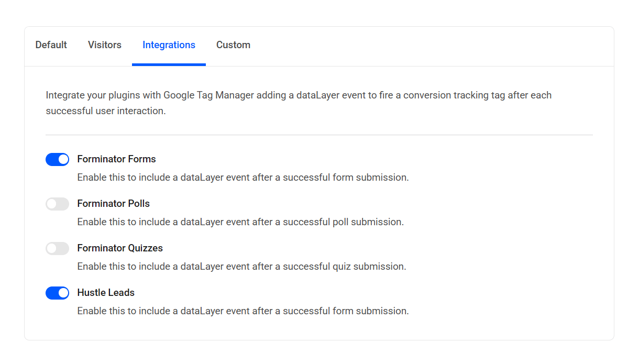Click the description under Hustle Leads
Viewport: 639px width, 364px height.
(243, 311)
